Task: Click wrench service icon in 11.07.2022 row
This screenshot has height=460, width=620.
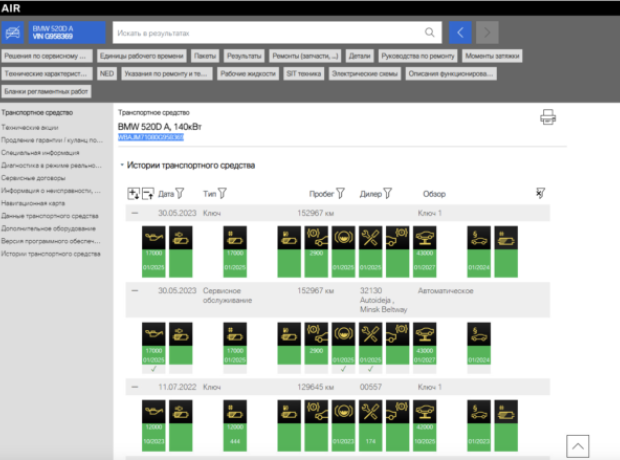Action: point(370,412)
